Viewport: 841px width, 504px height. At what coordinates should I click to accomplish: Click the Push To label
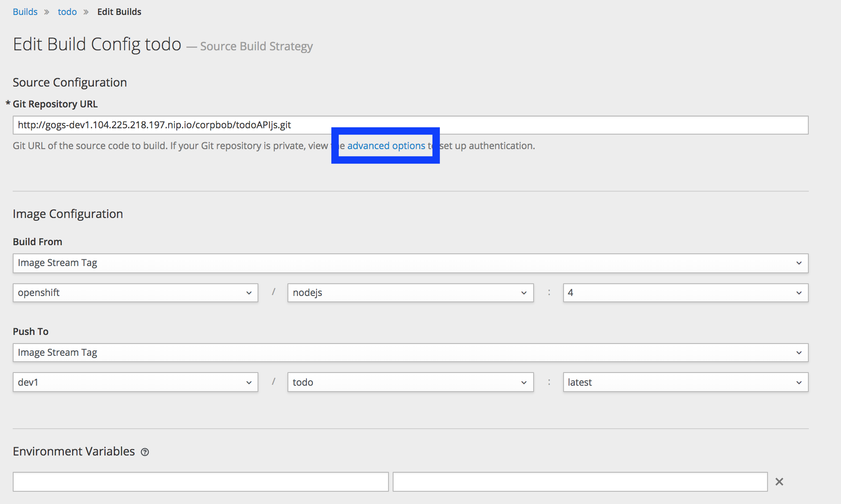[x=30, y=331]
